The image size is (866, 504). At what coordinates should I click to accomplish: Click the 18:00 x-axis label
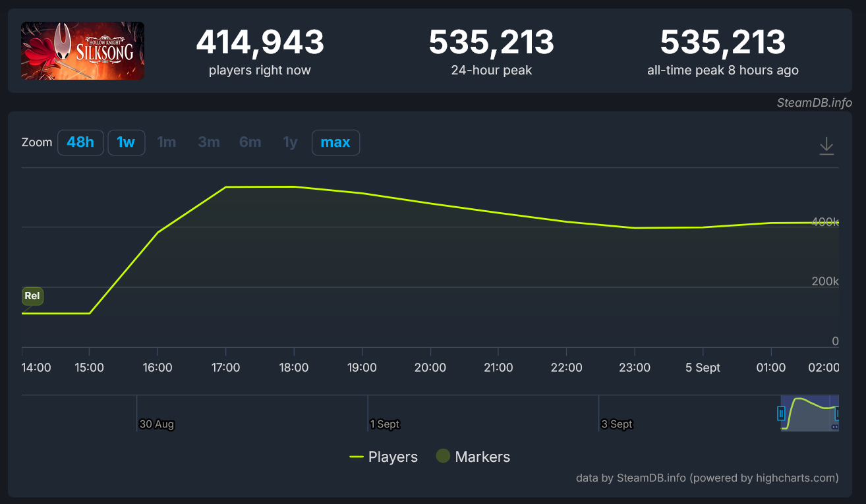[x=294, y=368]
